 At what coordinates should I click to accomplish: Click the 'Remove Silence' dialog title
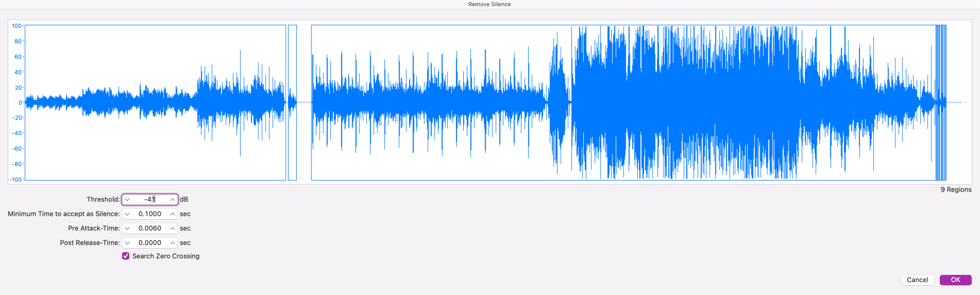click(x=490, y=4)
